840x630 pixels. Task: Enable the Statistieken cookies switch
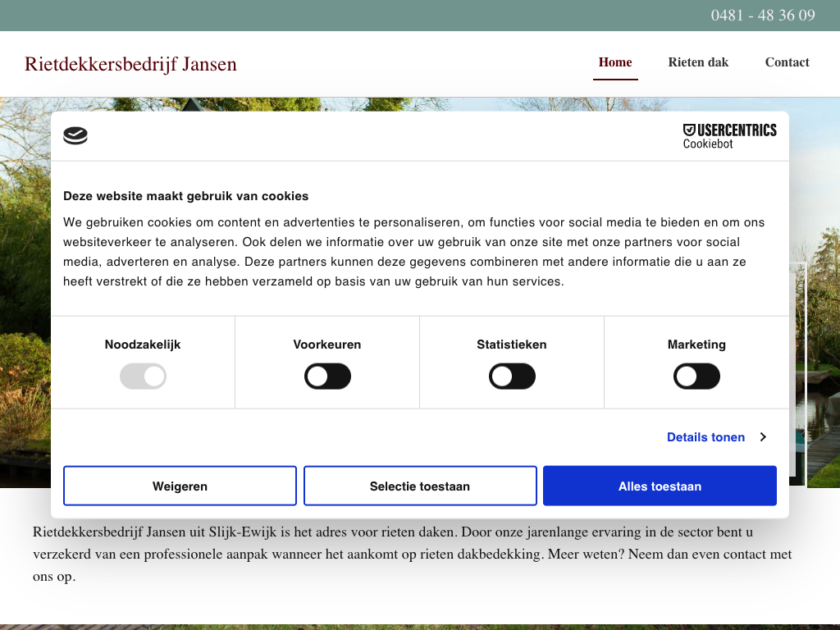(x=512, y=377)
